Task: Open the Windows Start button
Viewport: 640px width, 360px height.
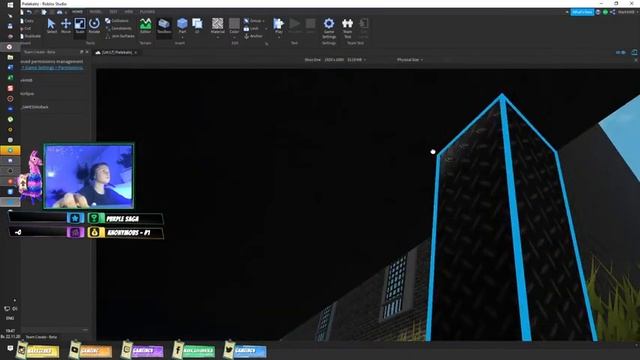Action: point(10,5)
